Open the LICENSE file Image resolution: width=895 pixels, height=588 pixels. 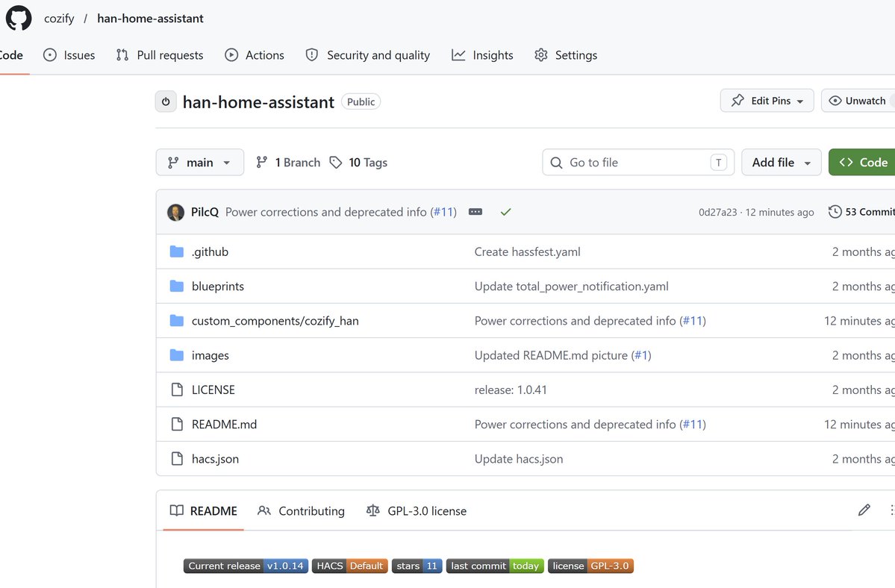click(213, 390)
